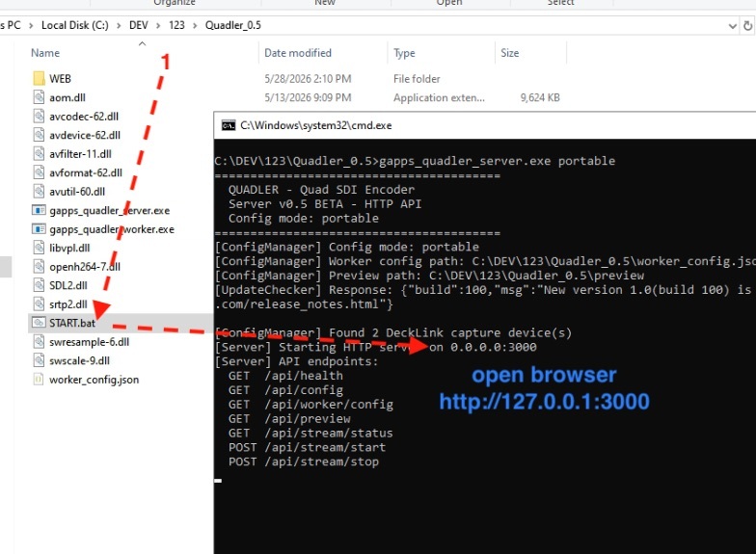Viewport: 756px width, 554px height.
Task: Click the File folder type cell
Action: click(x=417, y=79)
